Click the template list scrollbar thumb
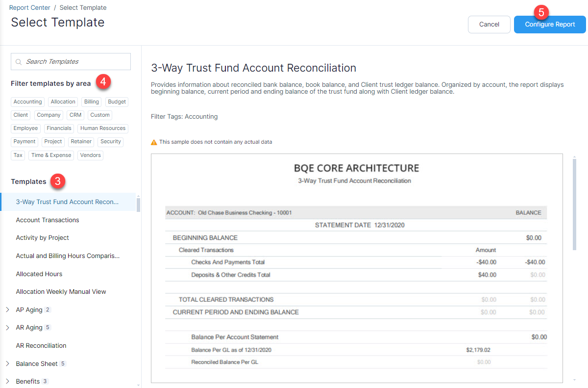588x388 pixels. pyautogui.click(x=138, y=205)
